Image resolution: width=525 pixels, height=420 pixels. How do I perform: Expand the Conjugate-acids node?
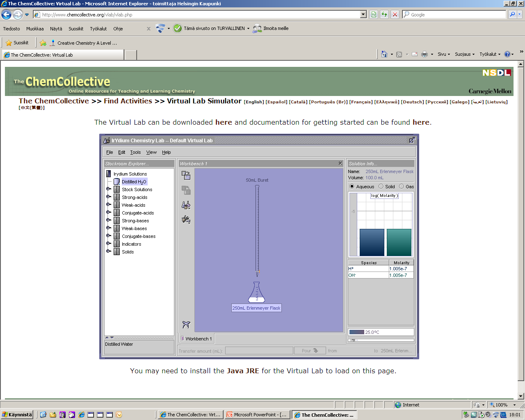click(109, 212)
